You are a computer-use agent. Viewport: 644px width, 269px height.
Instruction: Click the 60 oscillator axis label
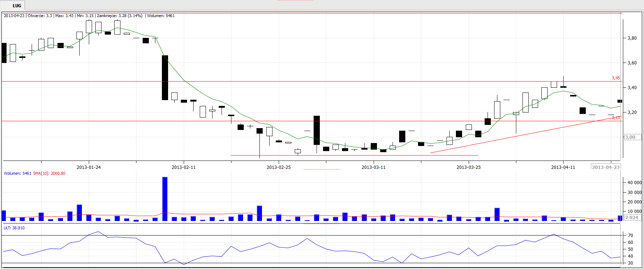click(x=630, y=242)
